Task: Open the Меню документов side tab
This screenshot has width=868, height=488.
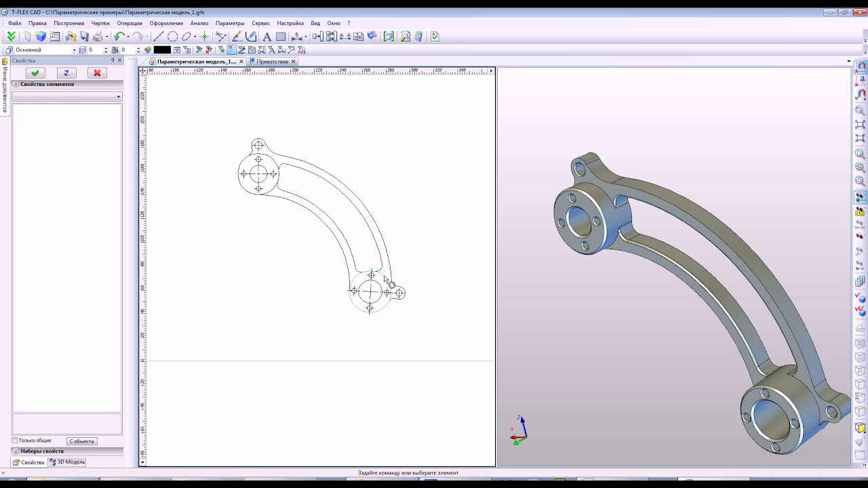Action: 5,88
